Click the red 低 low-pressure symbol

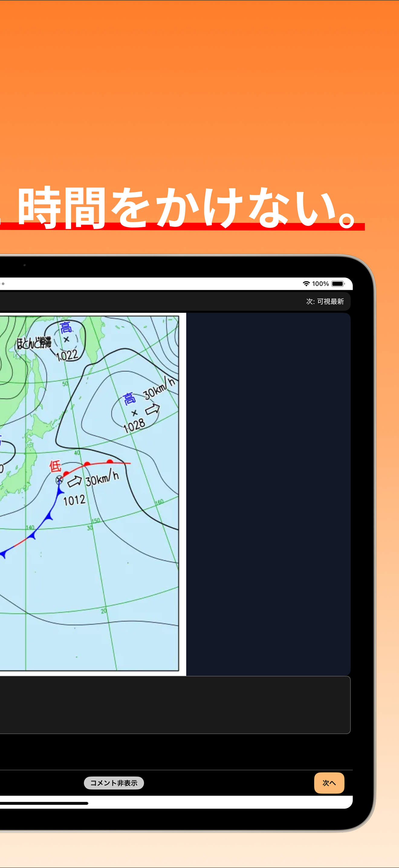pyautogui.click(x=55, y=466)
